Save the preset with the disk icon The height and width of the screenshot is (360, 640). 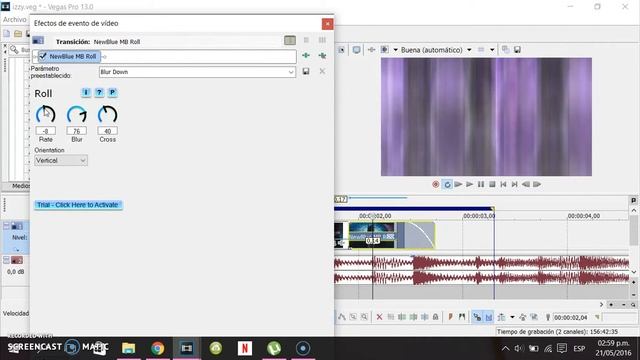click(x=306, y=71)
